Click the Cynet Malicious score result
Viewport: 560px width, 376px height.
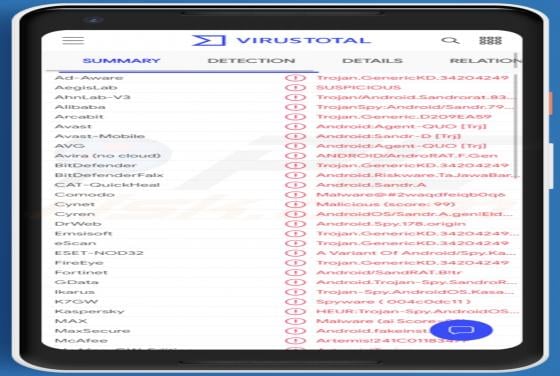click(386, 204)
